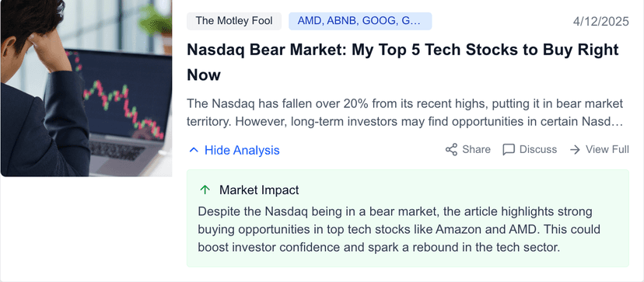Click the green Market Impact up arrow
This screenshot has width=644, height=282.
[x=205, y=190]
